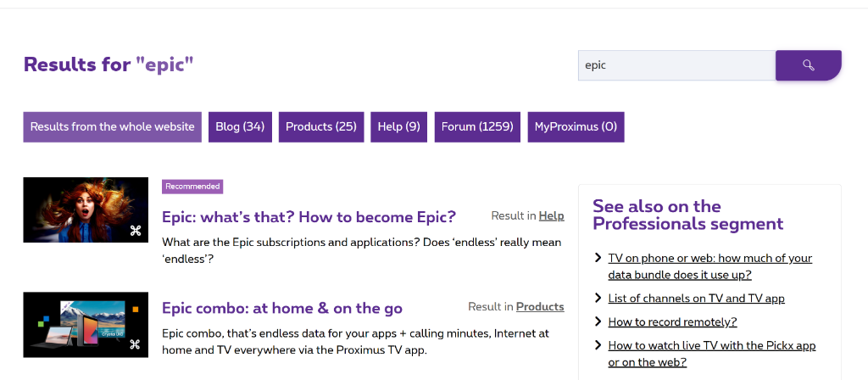Click the chevron beside "How to record remotely?"

click(x=598, y=321)
